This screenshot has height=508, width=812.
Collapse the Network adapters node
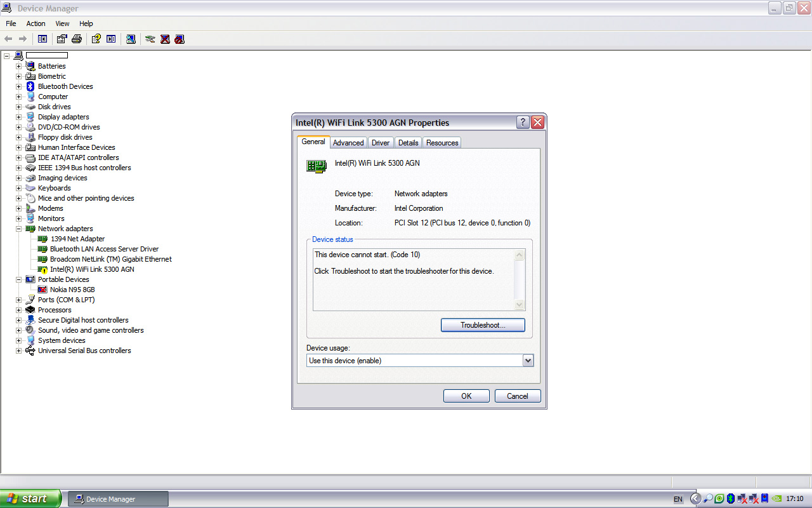18,229
